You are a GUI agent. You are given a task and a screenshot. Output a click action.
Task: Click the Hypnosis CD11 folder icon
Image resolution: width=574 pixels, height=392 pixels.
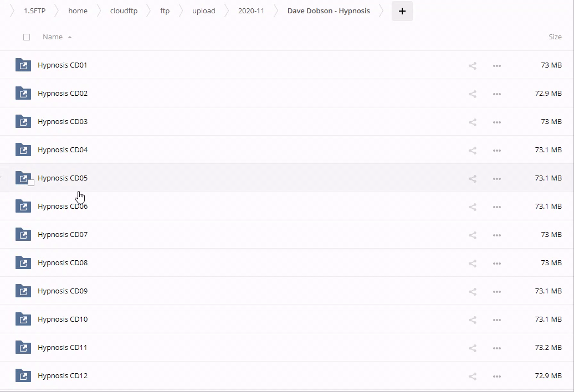(x=23, y=348)
